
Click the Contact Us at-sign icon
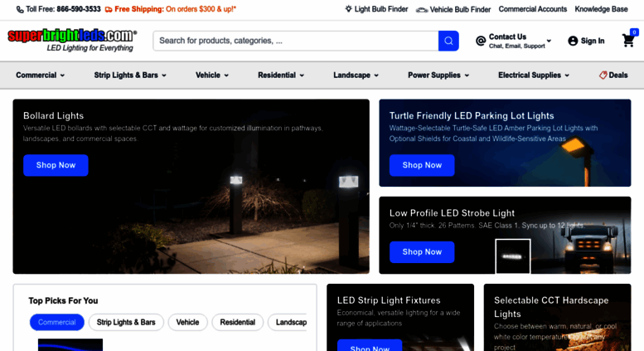[481, 41]
